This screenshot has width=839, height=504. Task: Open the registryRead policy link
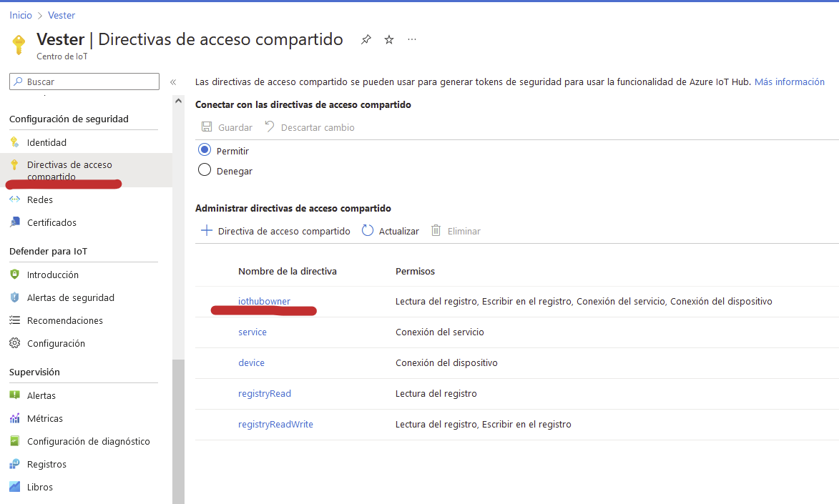265,394
